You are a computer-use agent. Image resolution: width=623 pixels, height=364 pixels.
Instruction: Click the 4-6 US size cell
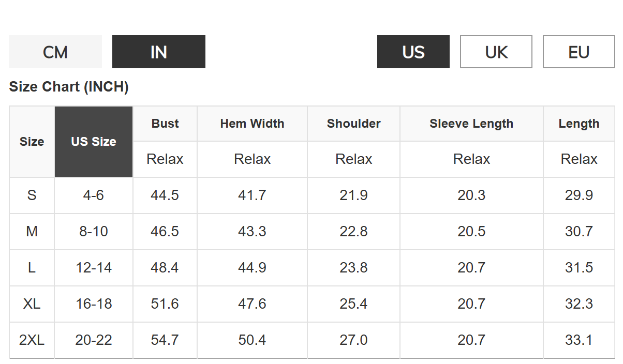coord(94,195)
